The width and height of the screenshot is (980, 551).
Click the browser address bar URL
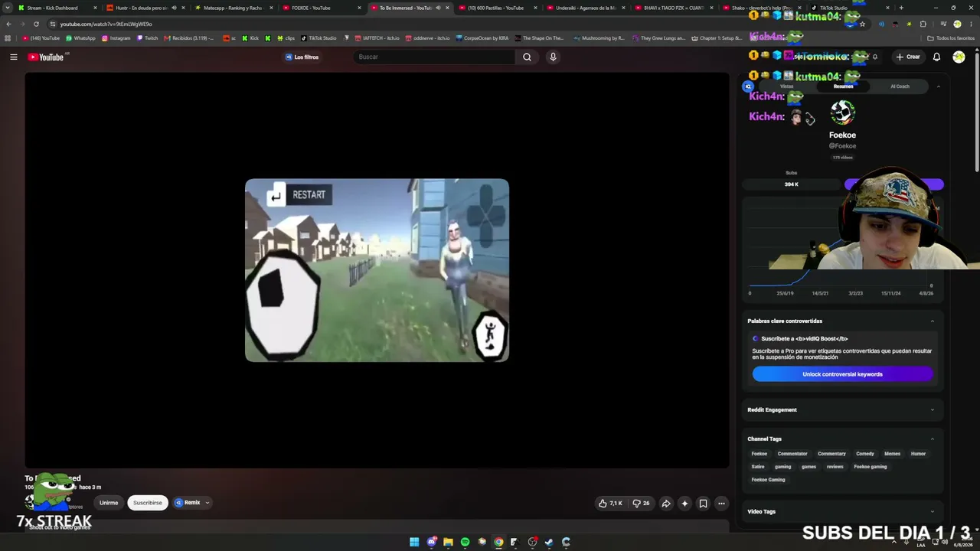click(106, 24)
